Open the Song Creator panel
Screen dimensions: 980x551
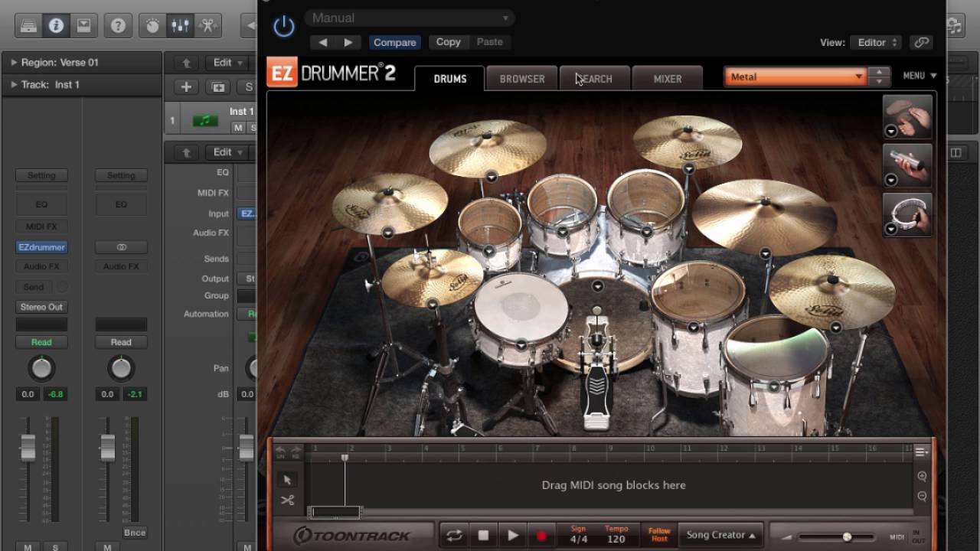tap(721, 535)
